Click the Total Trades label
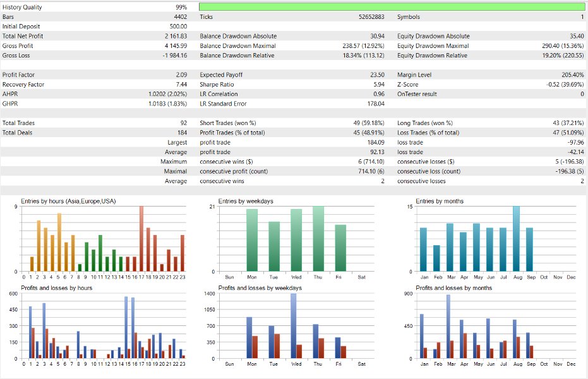The width and height of the screenshot is (588, 379). 18,123
